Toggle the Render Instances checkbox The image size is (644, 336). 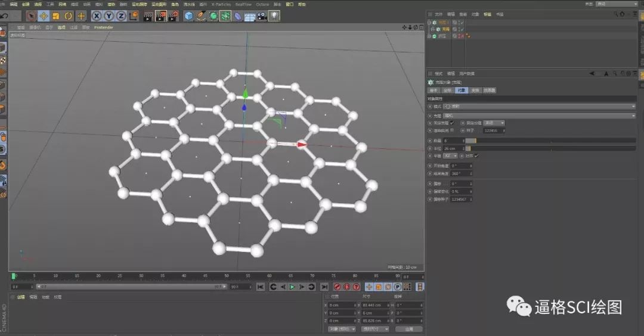[452, 130]
